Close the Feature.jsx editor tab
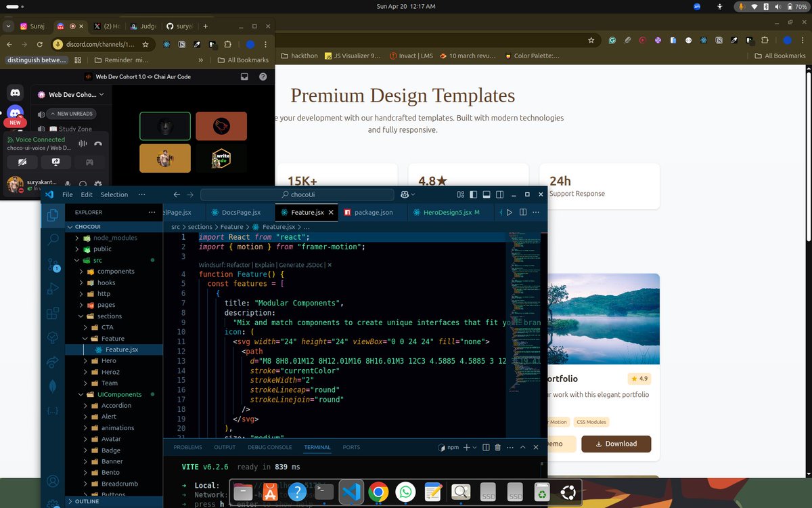The height and width of the screenshot is (508, 812). [331, 212]
